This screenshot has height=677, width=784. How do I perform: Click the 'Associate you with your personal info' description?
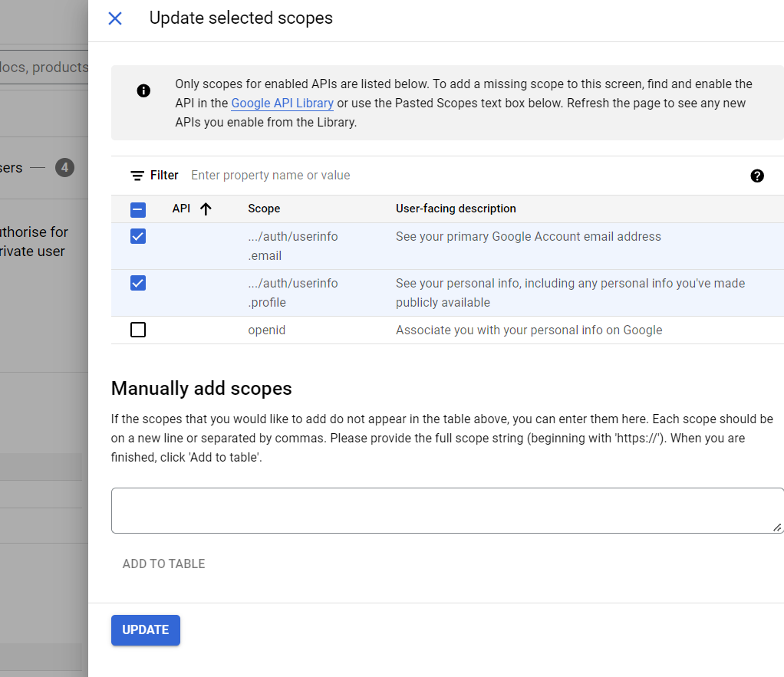pos(529,330)
